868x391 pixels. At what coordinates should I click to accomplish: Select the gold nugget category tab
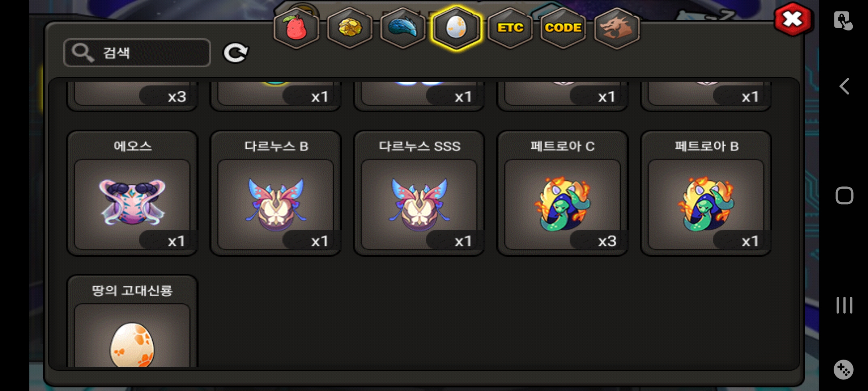(x=350, y=28)
